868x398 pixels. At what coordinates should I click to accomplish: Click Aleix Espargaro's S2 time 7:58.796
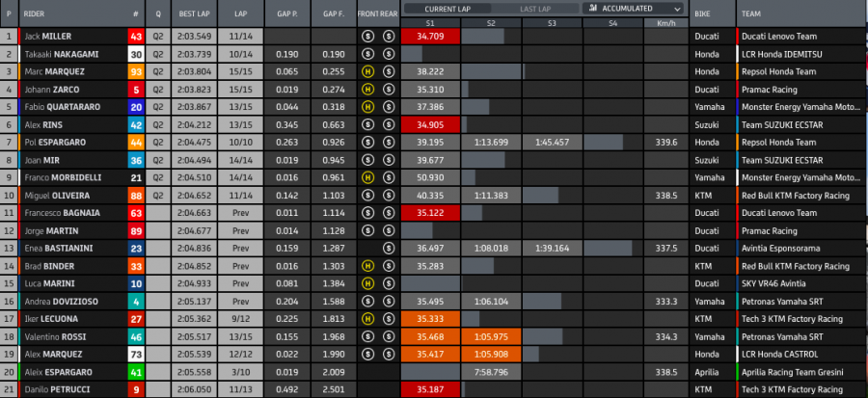[492, 373]
